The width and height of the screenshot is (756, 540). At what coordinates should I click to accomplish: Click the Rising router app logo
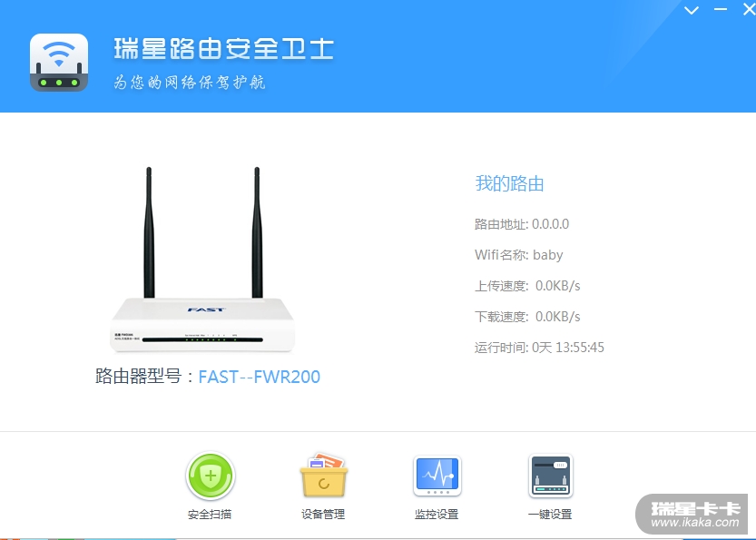coord(59,63)
